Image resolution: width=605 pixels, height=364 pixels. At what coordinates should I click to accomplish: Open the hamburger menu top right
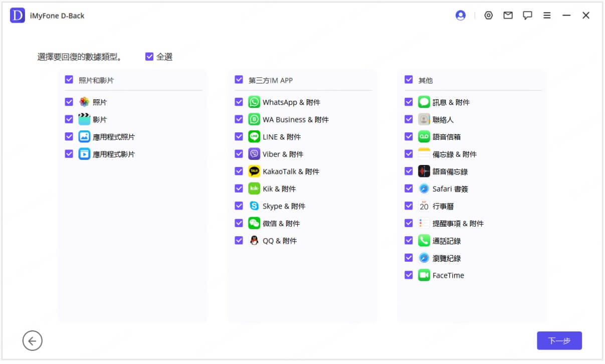pos(547,15)
